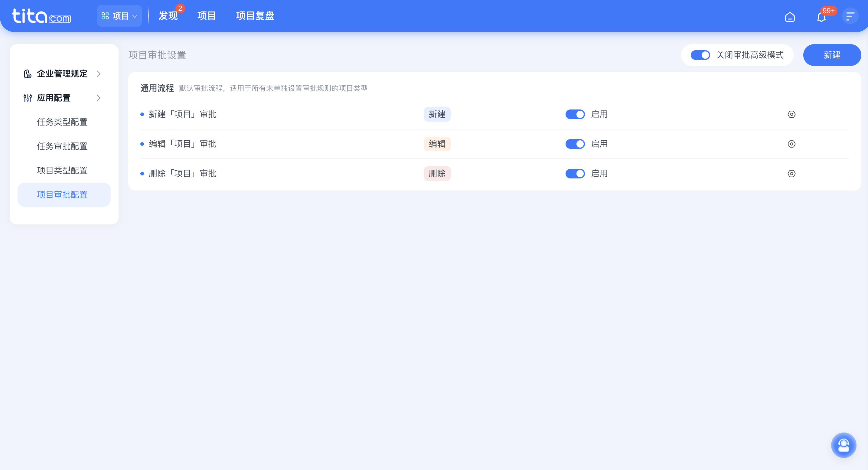Open the home icon in top bar
This screenshot has height=470, width=868.
790,16
